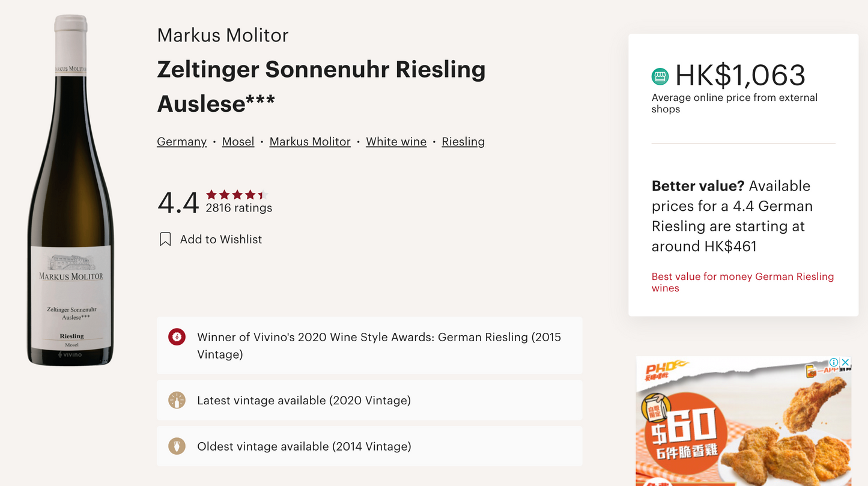Viewport: 868px width, 486px height.
Task: Open the Mosel region link
Action: coord(238,142)
